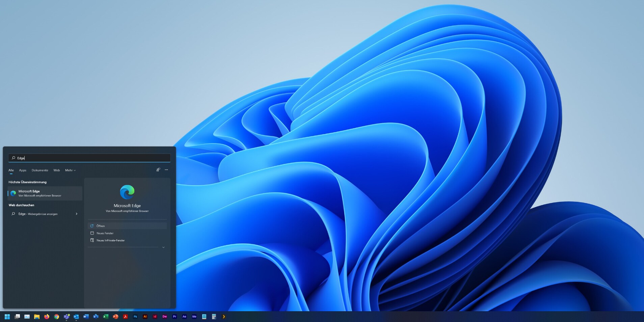Open the Notepad icon on the taskbar
This screenshot has height=322, width=644.
(204, 317)
